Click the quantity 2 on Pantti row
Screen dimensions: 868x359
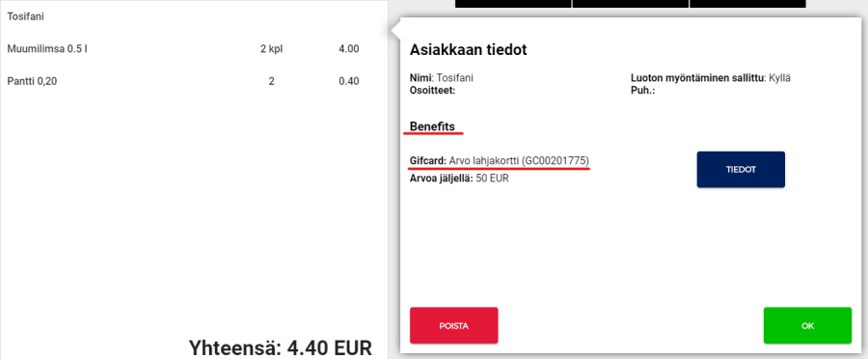pos(271,81)
